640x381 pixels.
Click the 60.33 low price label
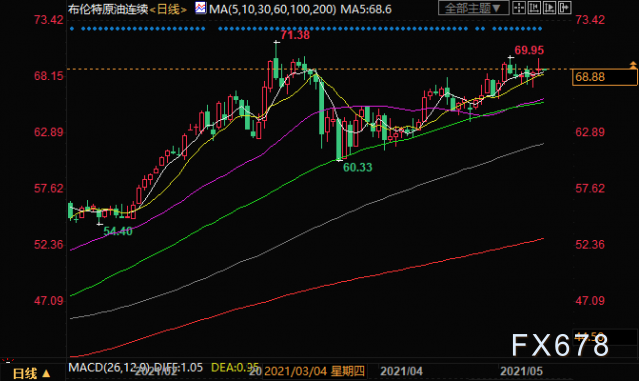click(358, 167)
